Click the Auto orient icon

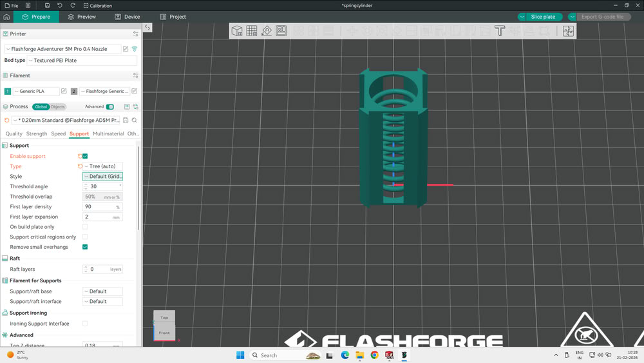pos(267,31)
